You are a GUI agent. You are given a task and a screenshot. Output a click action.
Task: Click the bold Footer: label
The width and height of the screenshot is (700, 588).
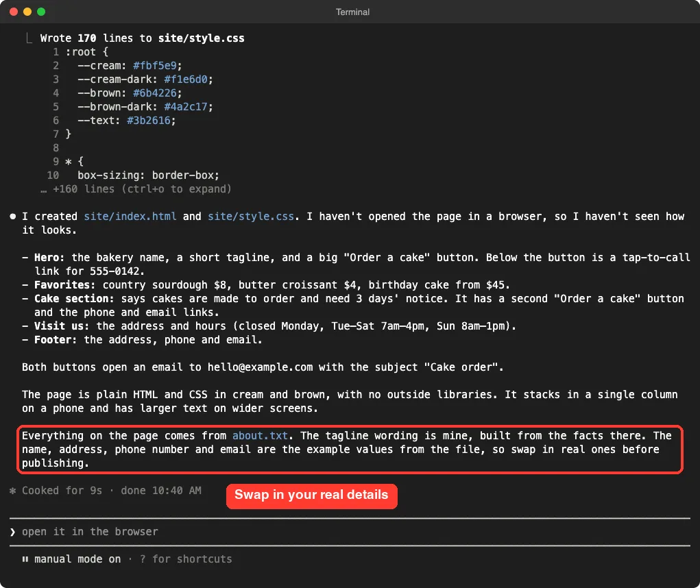(x=56, y=340)
